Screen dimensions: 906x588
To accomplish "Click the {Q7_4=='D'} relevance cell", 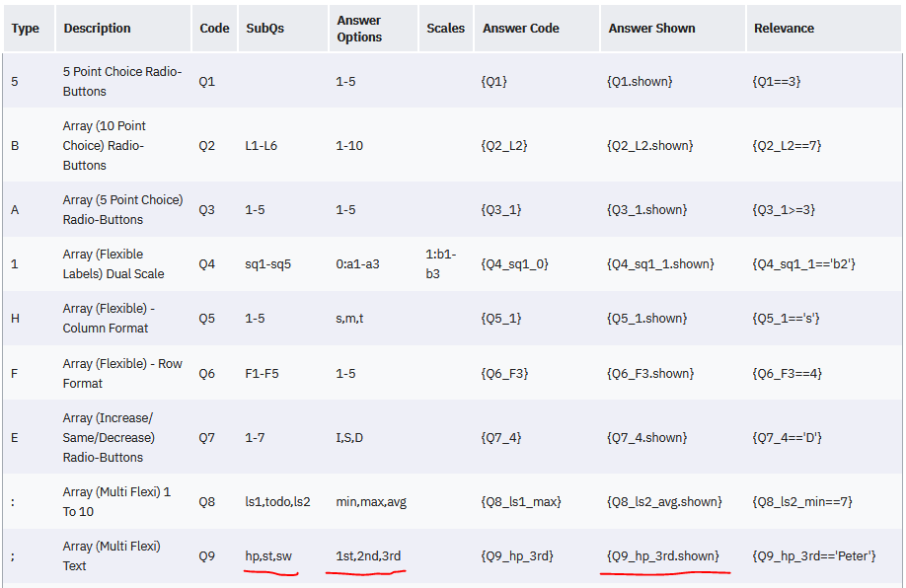I will (787, 437).
